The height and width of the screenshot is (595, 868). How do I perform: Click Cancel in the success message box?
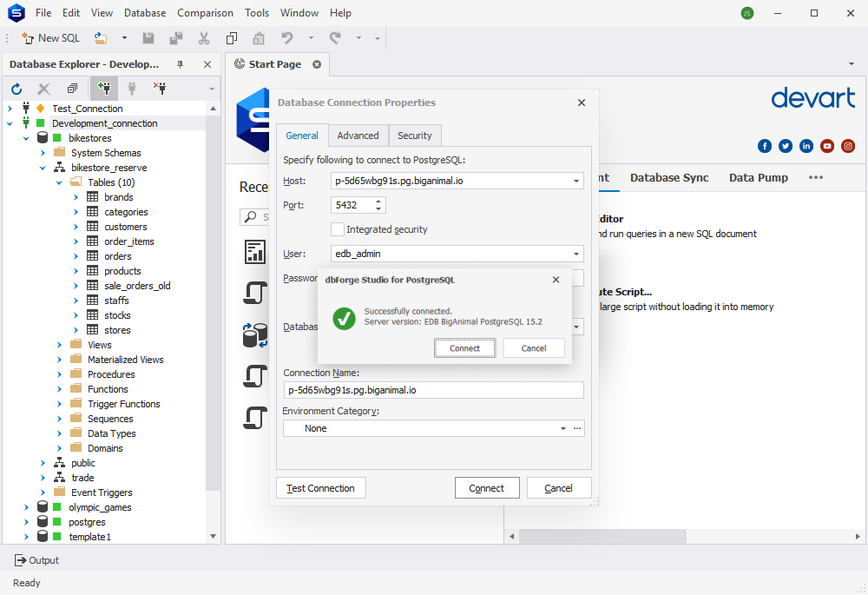tap(534, 348)
